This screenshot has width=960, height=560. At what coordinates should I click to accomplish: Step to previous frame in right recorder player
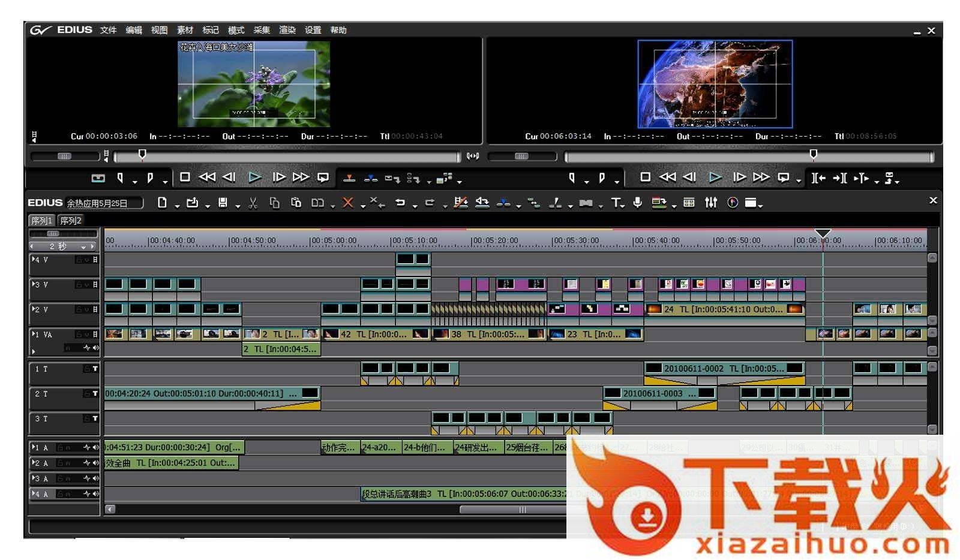[x=689, y=177]
